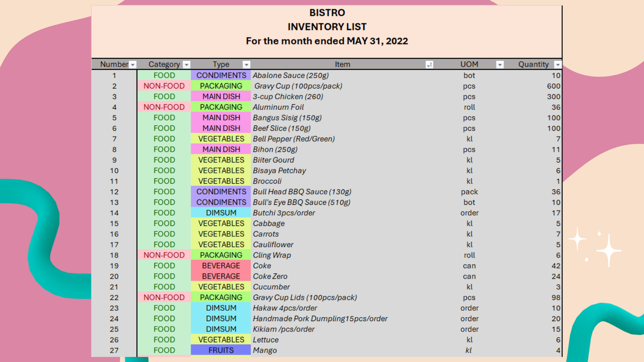Select the pink MAIN DISH cell for Bihon
The height and width of the screenshot is (362, 644).
pyautogui.click(x=221, y=149)
